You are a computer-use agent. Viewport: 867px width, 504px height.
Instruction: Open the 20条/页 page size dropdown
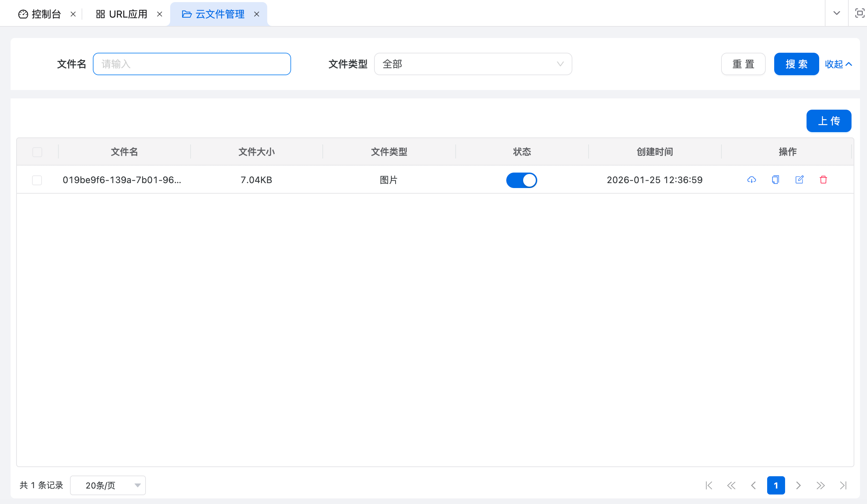pyautogui.click(x=108, y=485)
